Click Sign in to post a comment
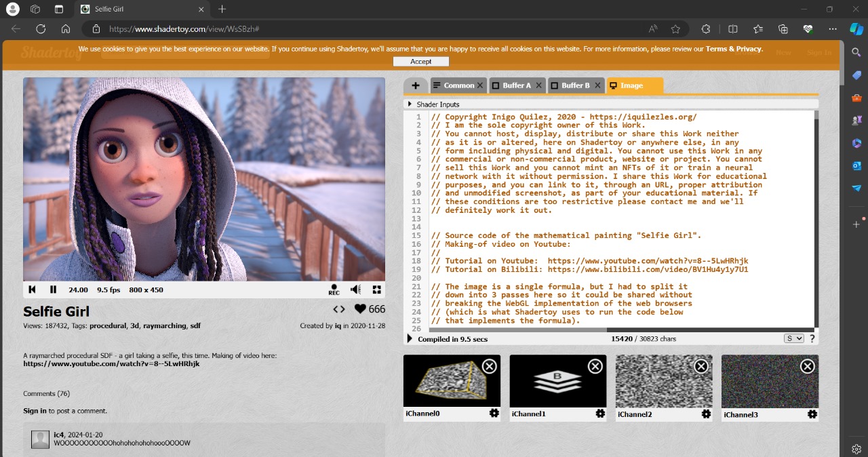 click(35, 411)
